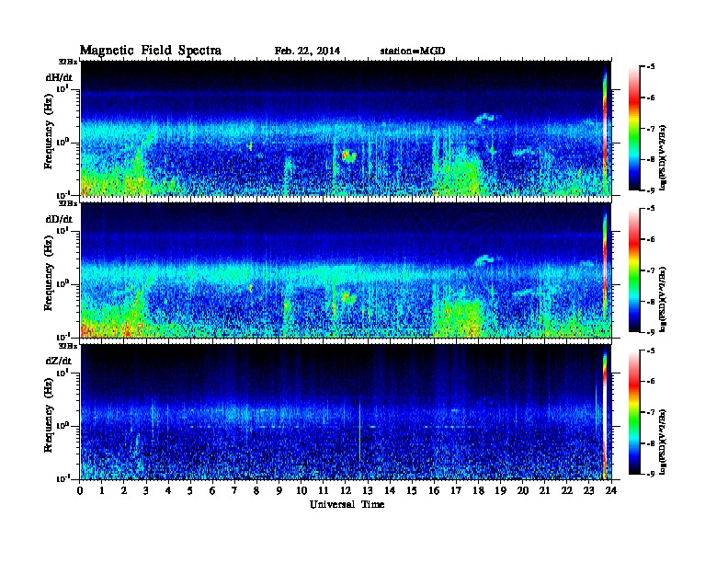Image resolution: width=728 pixels, height=563 pixels.
Task: Click the "dD/dt" panel label
Action: click(x=59, y=219)
